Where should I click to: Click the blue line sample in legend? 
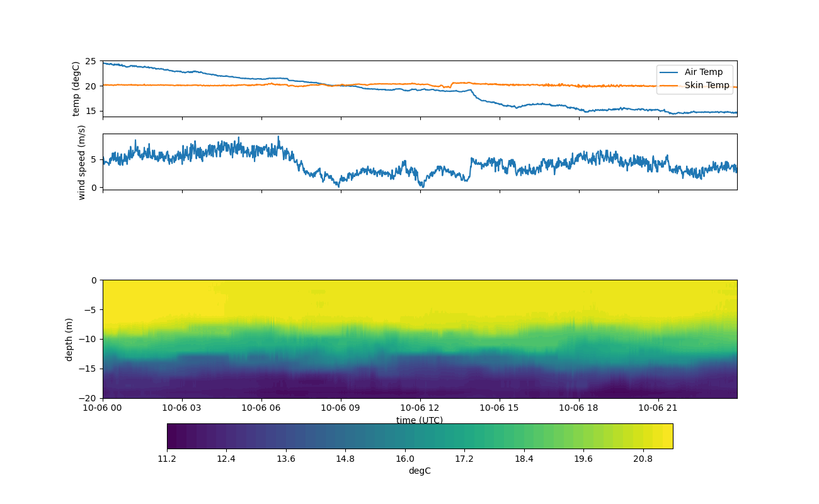(669, 72)
